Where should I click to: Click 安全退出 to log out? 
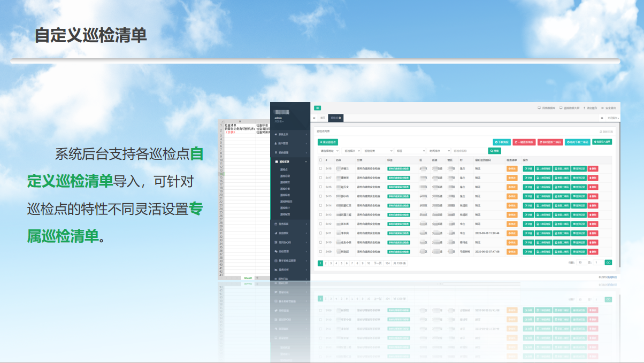(x=609, y=108)
